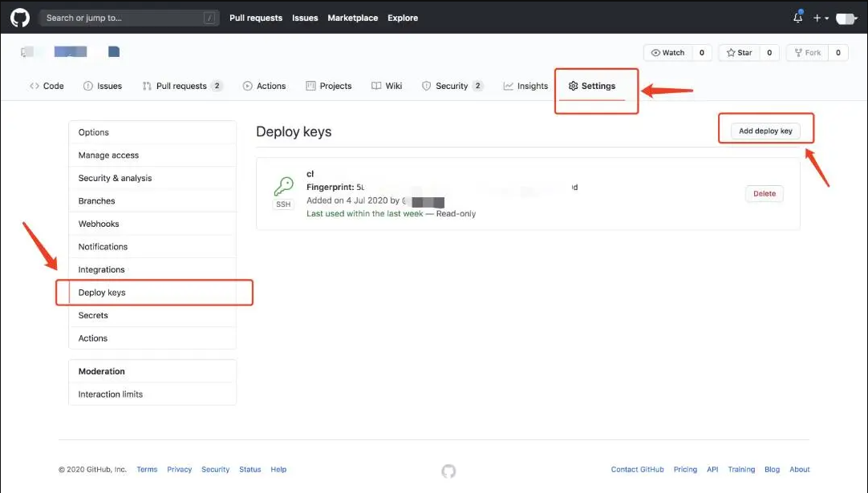The height and width of the screenshot is (493, 868).
Task: Open the Pull requests tab
Action: click(180, 86)
